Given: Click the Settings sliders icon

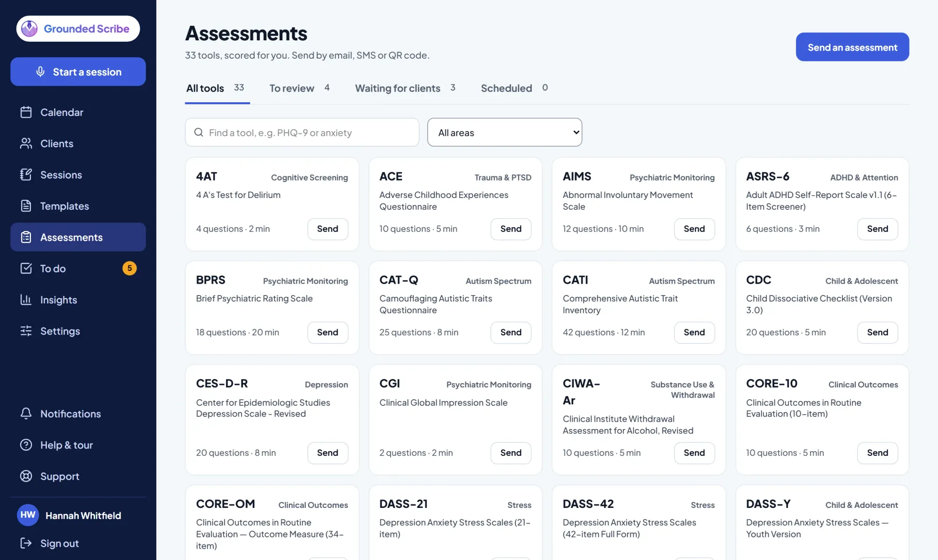Looking at the screenshot, I should 26,331.
